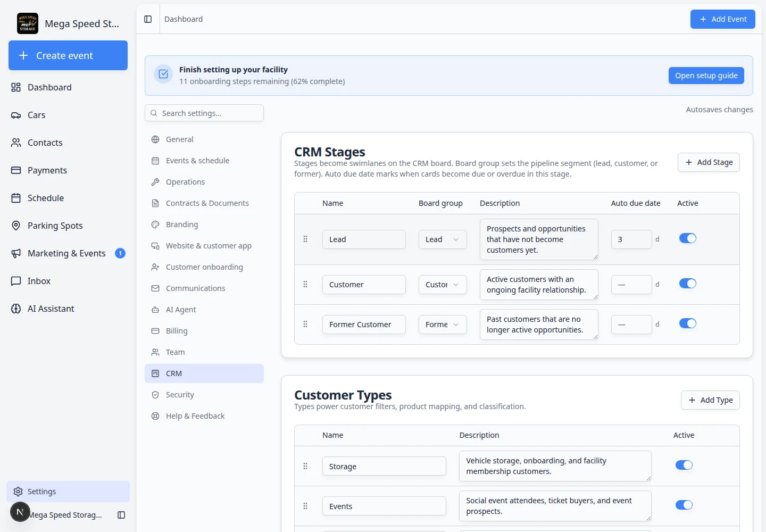Screen dimensions: 766x532
Task: Click Open setup guide button
Action: pyautogui.click(x=706, y=76)
